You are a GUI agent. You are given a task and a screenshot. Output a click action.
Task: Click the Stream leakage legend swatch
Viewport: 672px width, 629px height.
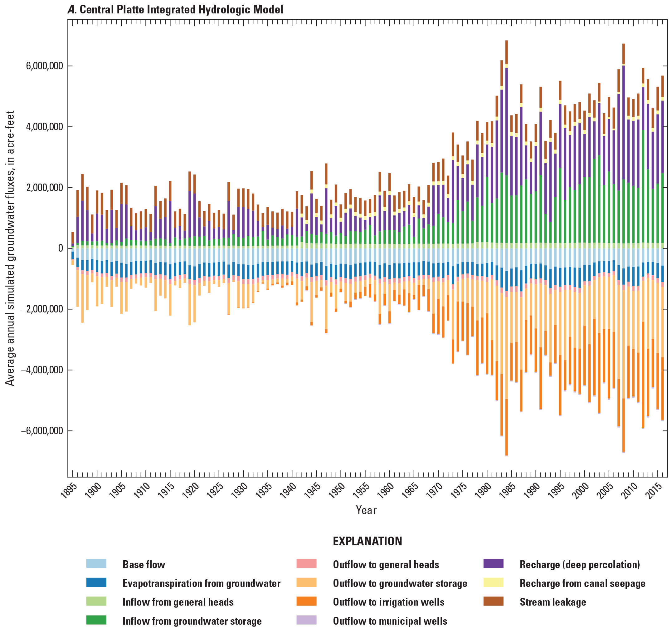pos(493,601)
